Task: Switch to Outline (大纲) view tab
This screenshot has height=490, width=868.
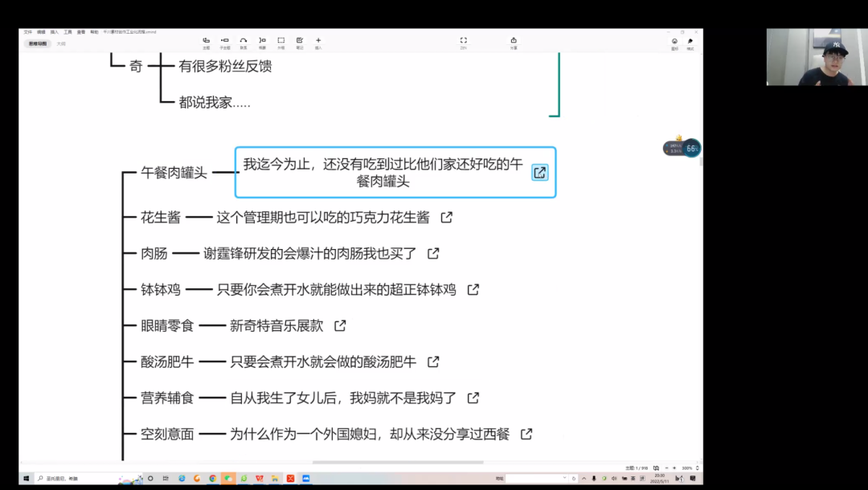Action: coord(61,43)
